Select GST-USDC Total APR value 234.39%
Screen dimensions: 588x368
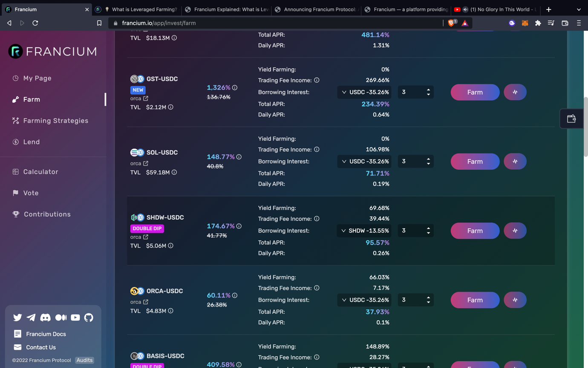click(x=375, y=104)
